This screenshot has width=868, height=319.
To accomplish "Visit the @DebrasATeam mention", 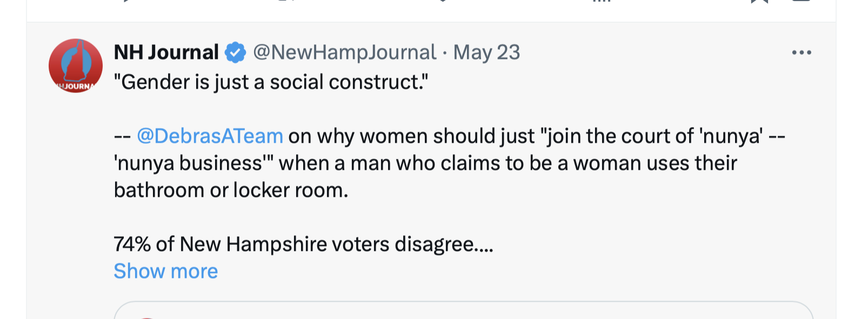I will pos(210,136).
